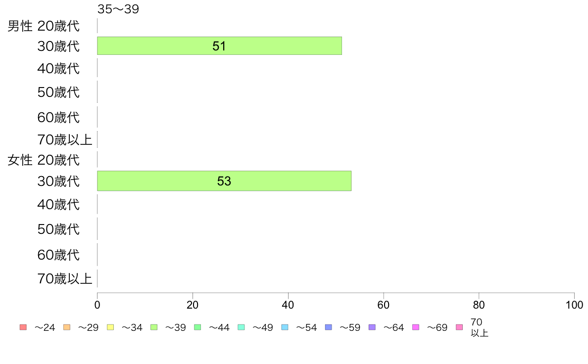The height and width of the screenshot is (364, 588).
Task: Click the orange ~29 legend swatch
Action: tap(67, 327)
